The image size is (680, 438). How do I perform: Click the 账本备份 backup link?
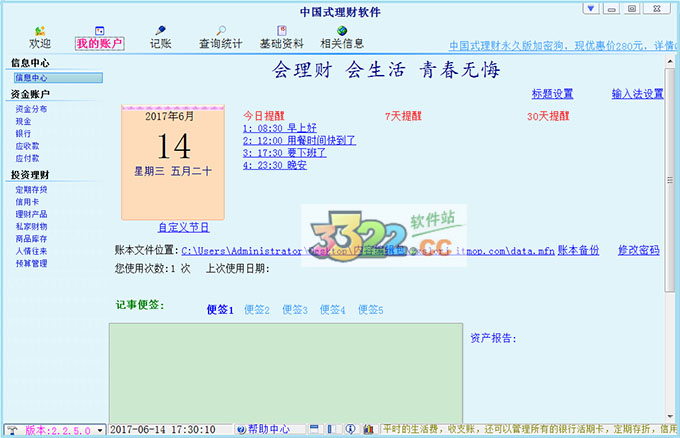tap(578, 250)
